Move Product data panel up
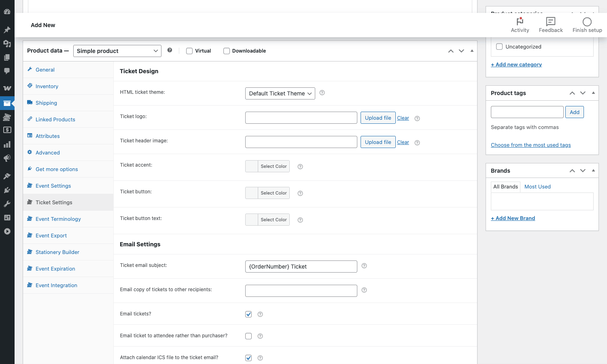The image size is (607, 364). click(x=451, y=51)
